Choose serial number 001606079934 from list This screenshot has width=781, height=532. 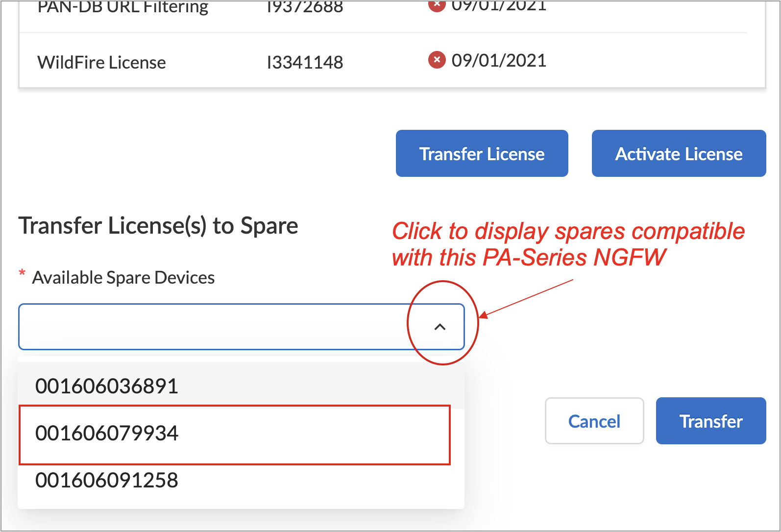coord(107,434)
